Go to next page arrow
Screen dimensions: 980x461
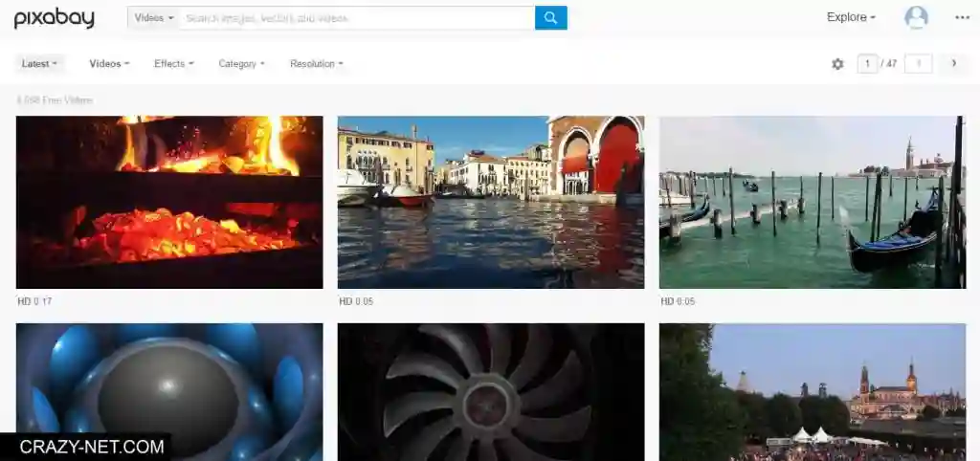click(954, 63)
